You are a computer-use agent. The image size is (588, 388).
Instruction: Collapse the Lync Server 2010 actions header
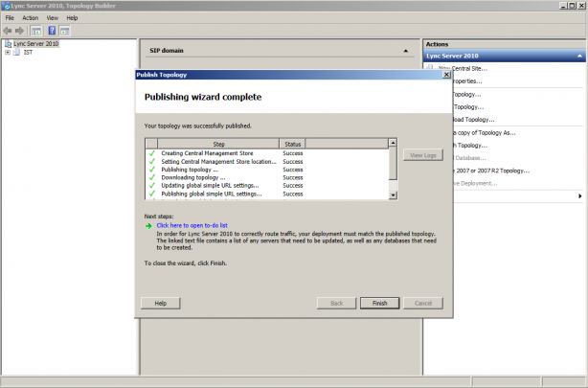click(x=579, y=56)
